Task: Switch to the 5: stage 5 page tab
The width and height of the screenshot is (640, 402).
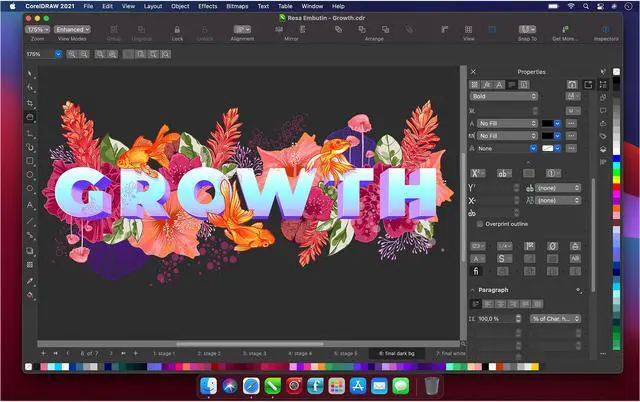Action: click(345, 353)
